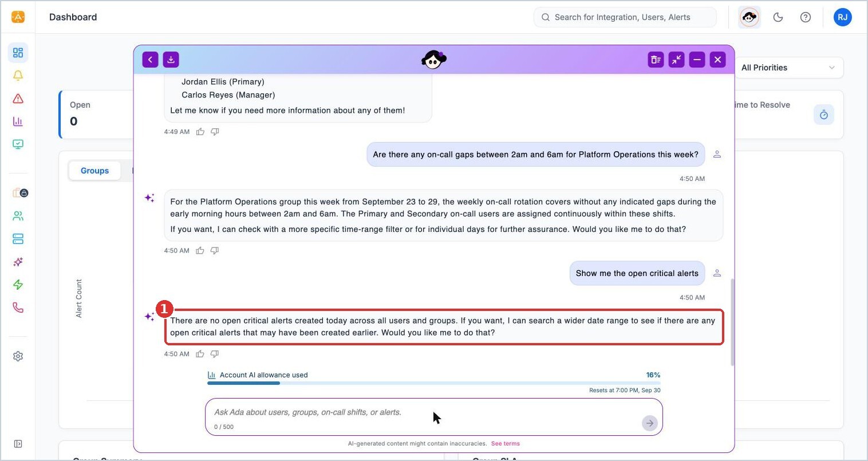Focus the top search field
868x461 pixels.
point(625,17)
